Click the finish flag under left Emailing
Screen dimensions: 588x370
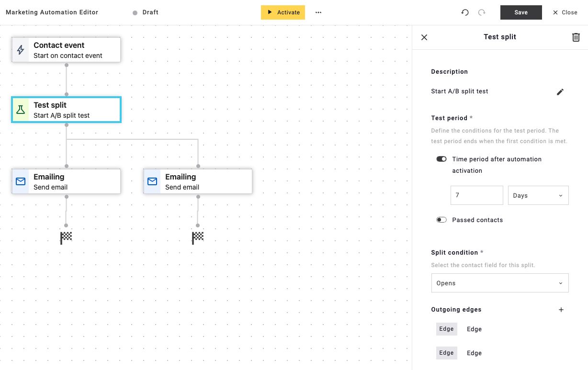coord(66,237)
